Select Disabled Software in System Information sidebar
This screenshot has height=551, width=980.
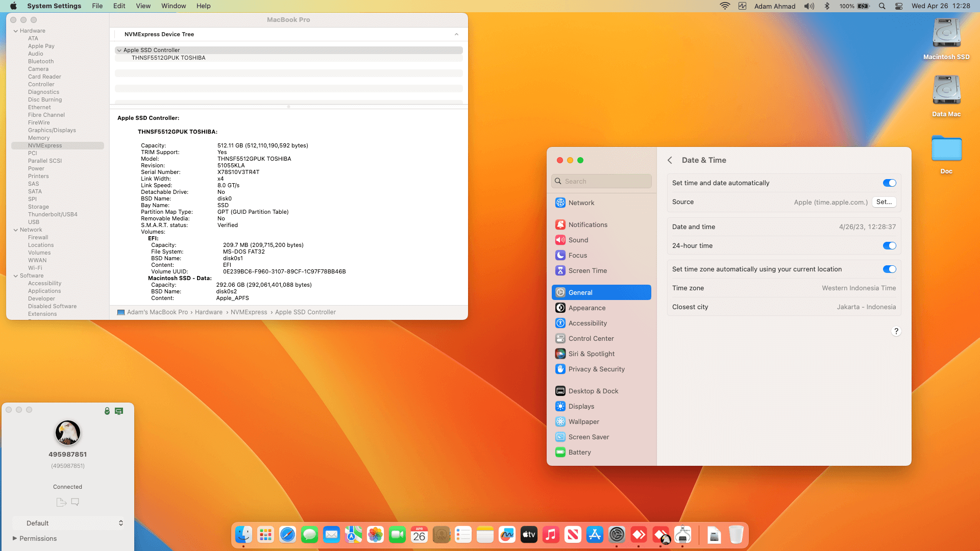[x=52, y=307]
